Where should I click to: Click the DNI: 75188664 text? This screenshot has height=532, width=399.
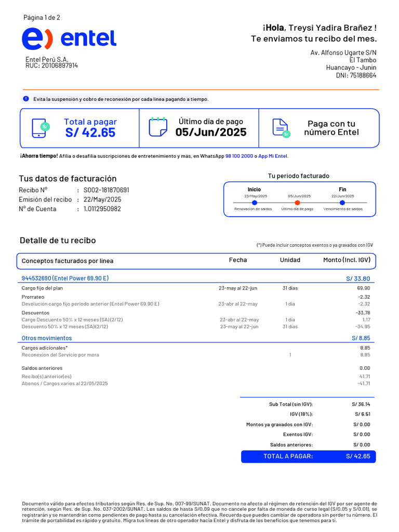coord(356,75)
